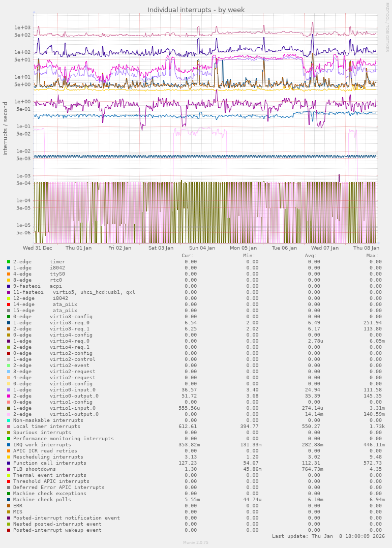Click the green swatch beside timer
392x548 pixels.
tap(9, 262)
